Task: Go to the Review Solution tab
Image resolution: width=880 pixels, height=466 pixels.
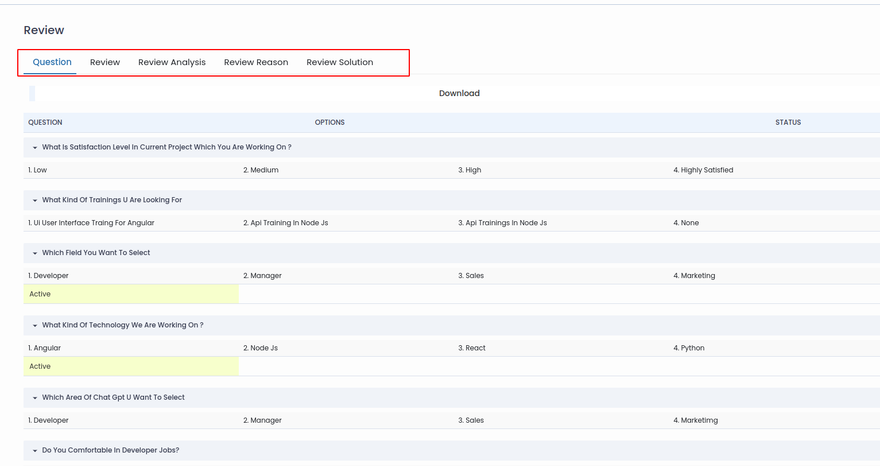Action: click(x=340, y=62)
